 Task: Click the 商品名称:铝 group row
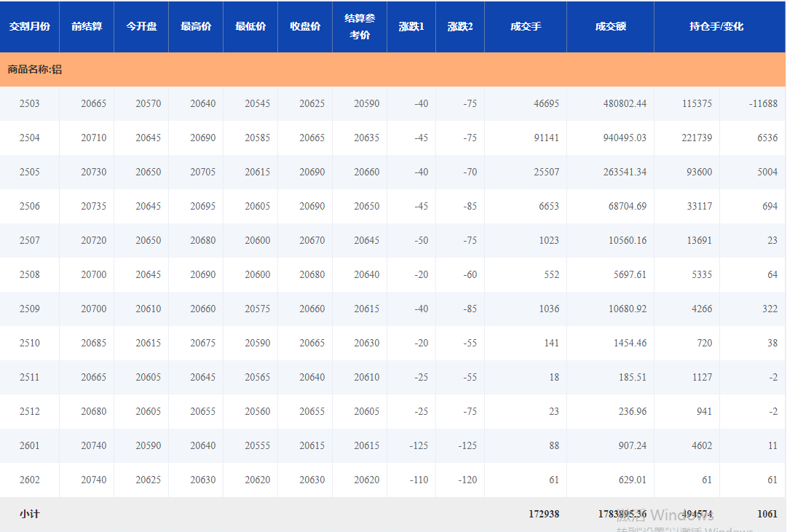pyautogui.click(x=35, y=70)
